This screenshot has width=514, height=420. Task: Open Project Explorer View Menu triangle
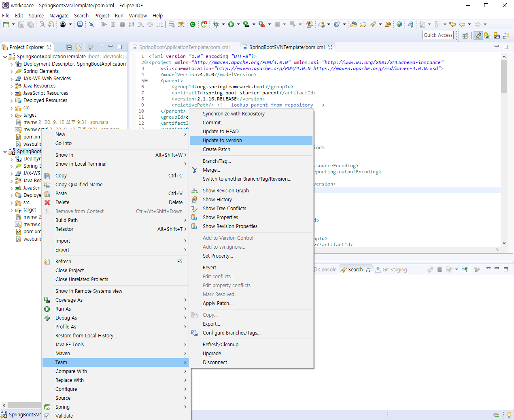[102, 47]
